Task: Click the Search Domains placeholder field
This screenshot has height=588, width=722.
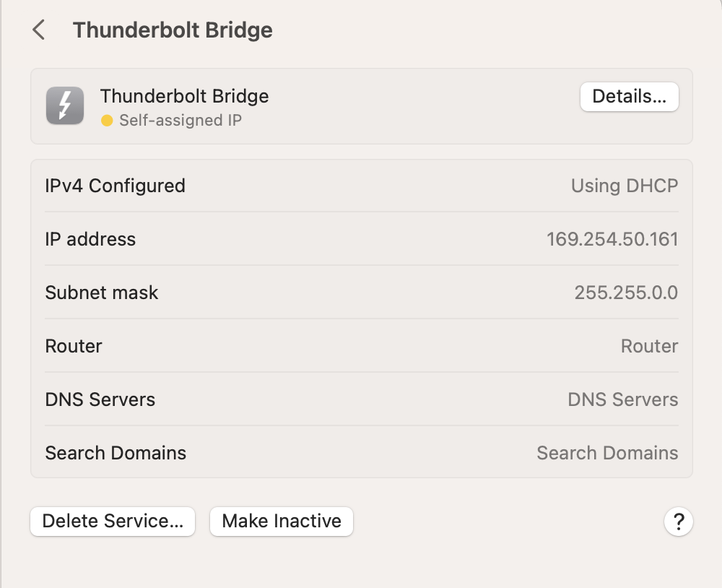Action: point(607,453)
